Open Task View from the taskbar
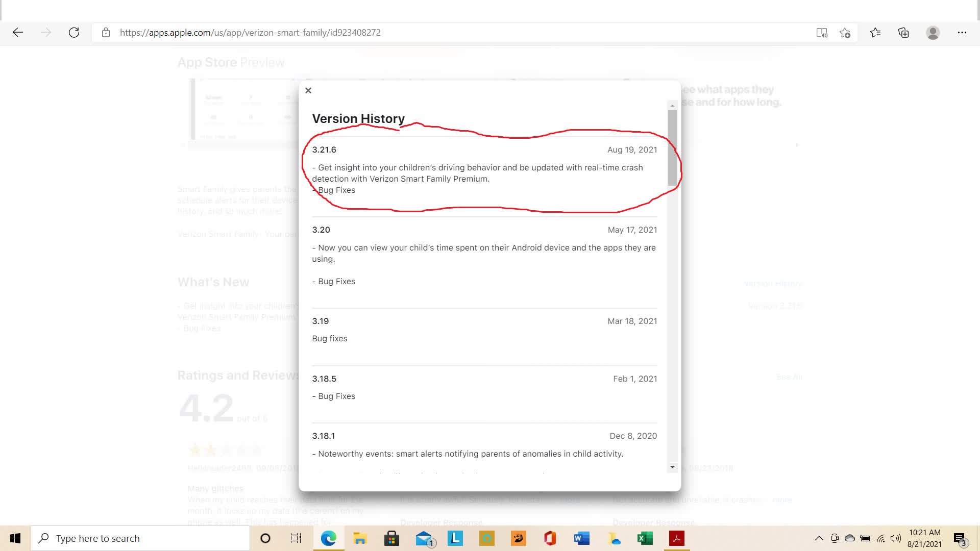 tap(296, 538)
